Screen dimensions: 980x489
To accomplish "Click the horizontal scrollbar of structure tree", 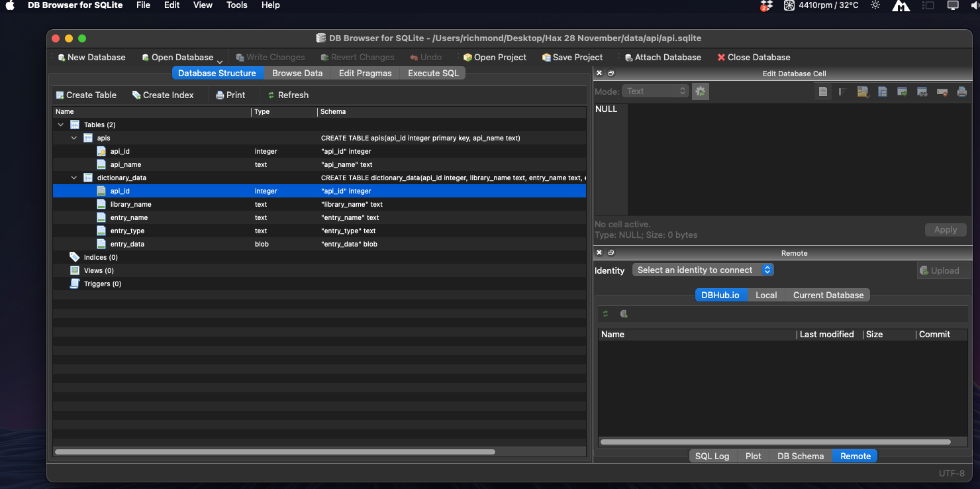I will [x=275, y=452].
